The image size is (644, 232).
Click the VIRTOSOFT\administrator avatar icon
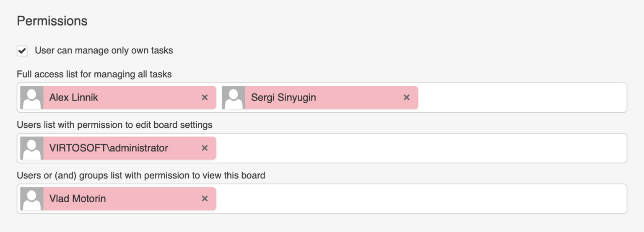point(32,148)
